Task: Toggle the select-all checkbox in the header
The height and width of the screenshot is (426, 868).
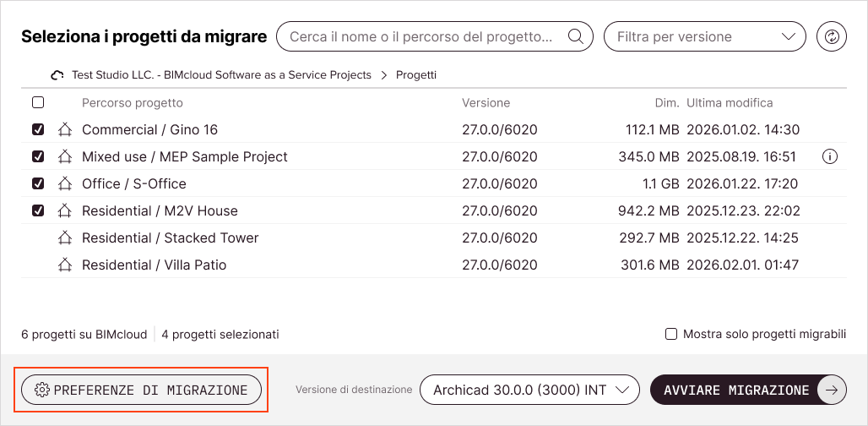Action: pyautogui.click(x=38, y=102)
